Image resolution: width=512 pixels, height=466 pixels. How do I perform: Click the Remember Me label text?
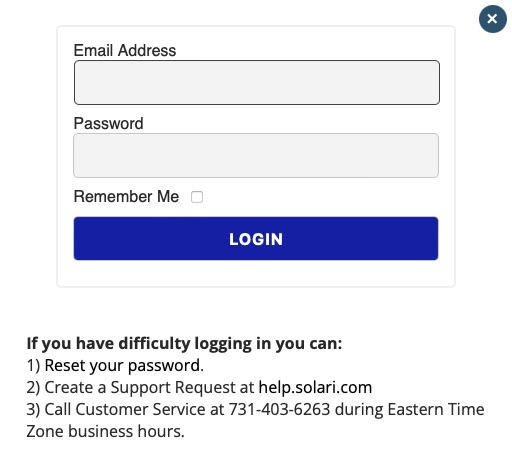pyautogui.click(x=126, y=196)
